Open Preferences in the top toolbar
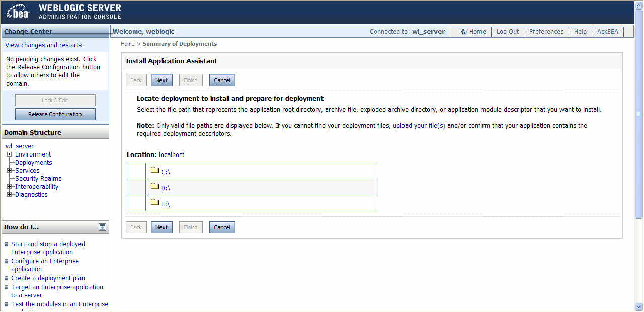This screenshot has width=644, height=312. [x=546, y=32]
